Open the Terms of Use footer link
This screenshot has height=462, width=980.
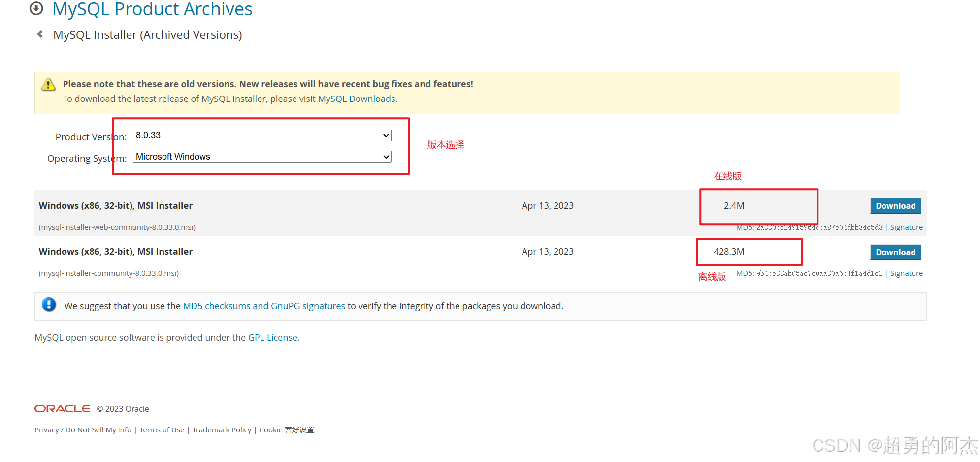click(162, 430)
